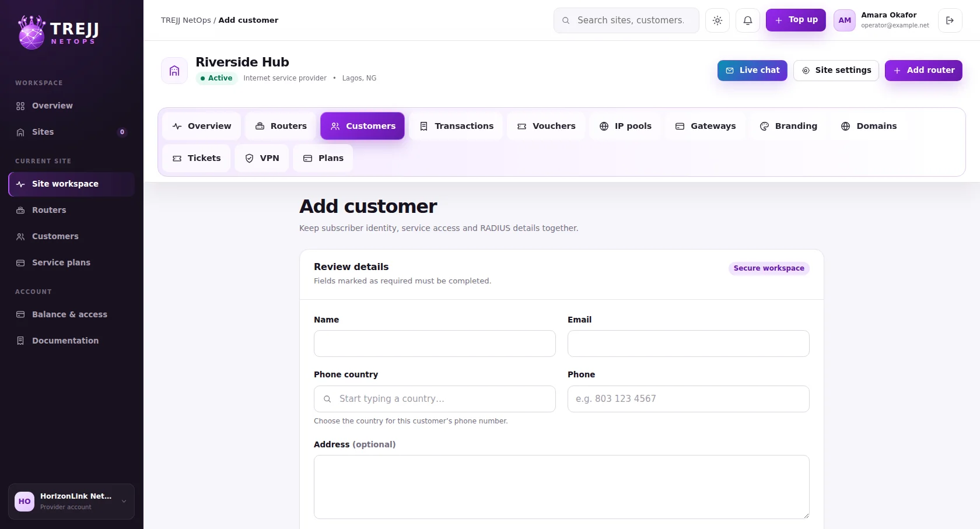
Task: Click the Riverside Hub site icon
Action: click(x=174, y=71)
